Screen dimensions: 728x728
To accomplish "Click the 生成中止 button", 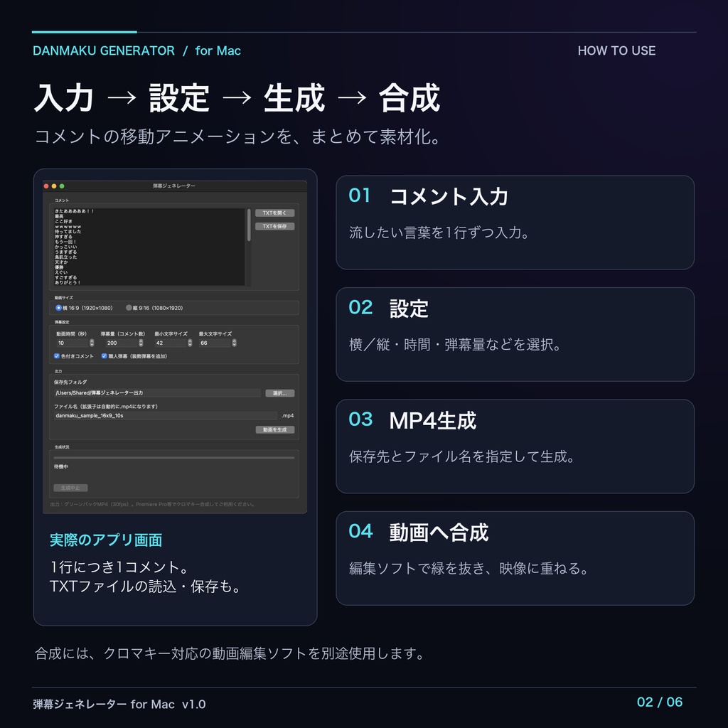I will click(x=70, y=488).
